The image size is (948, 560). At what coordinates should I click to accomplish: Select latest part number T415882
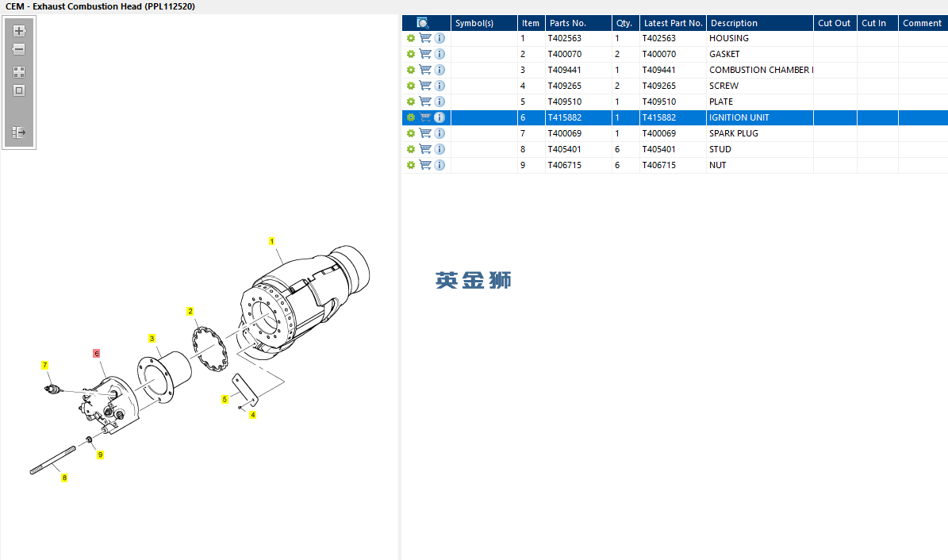pyautogui.click(x=673, y=117)
